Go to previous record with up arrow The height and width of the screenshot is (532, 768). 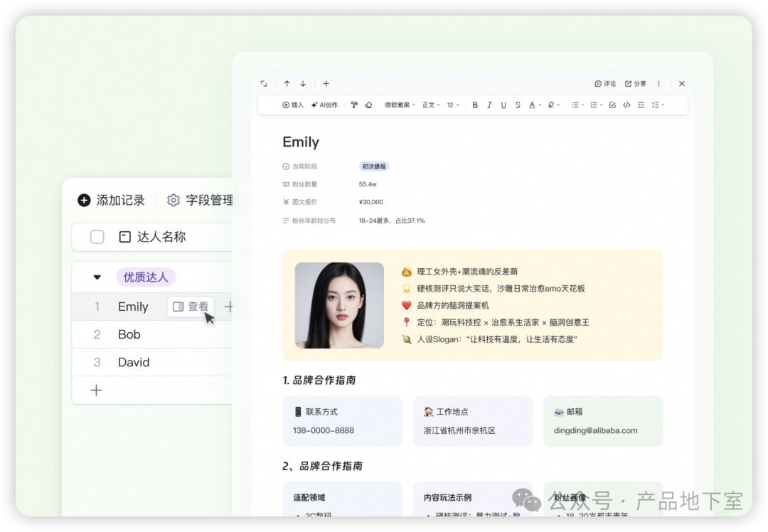[x=287, y=84]
